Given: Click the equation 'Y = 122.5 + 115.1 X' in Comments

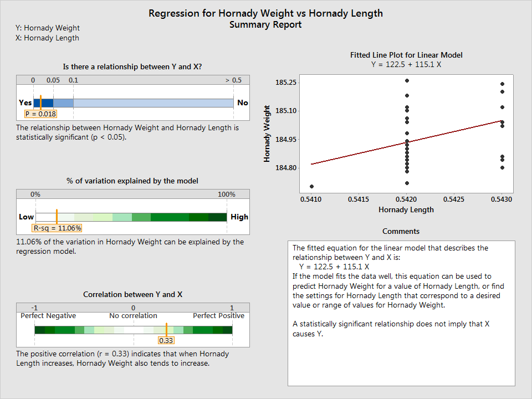Looking at the screenshot, I should 334,267.
